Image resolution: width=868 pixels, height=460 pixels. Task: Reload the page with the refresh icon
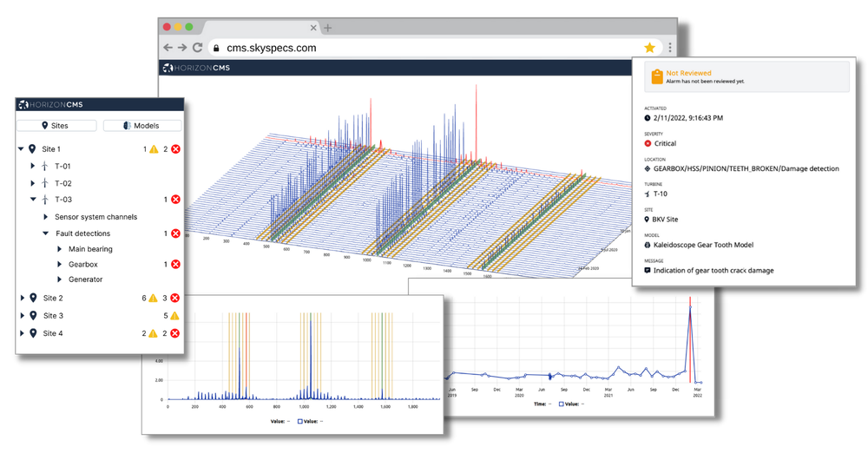pyautogui.click(x=197, y=48)
